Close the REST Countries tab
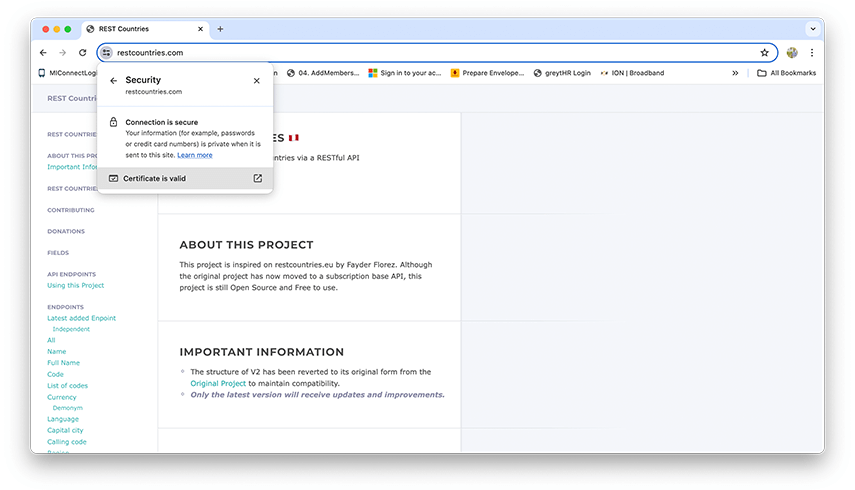855x490 pixels. [x=201, y=29]
